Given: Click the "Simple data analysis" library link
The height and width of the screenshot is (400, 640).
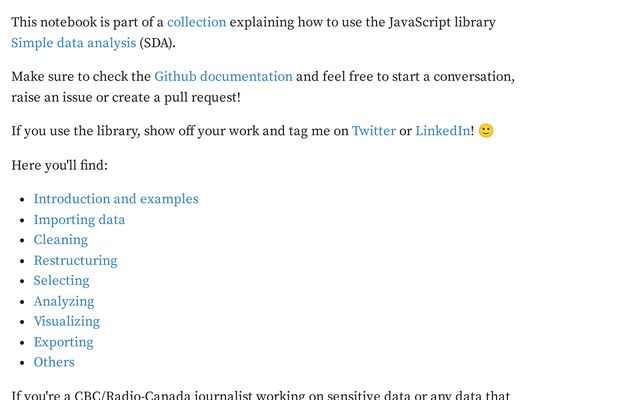Looking at the screenshot, I should 73,42.
